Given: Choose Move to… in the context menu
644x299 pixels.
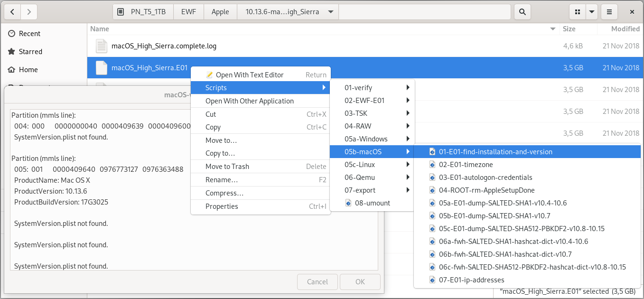Looking at the screenshot, I should (261, 140).
